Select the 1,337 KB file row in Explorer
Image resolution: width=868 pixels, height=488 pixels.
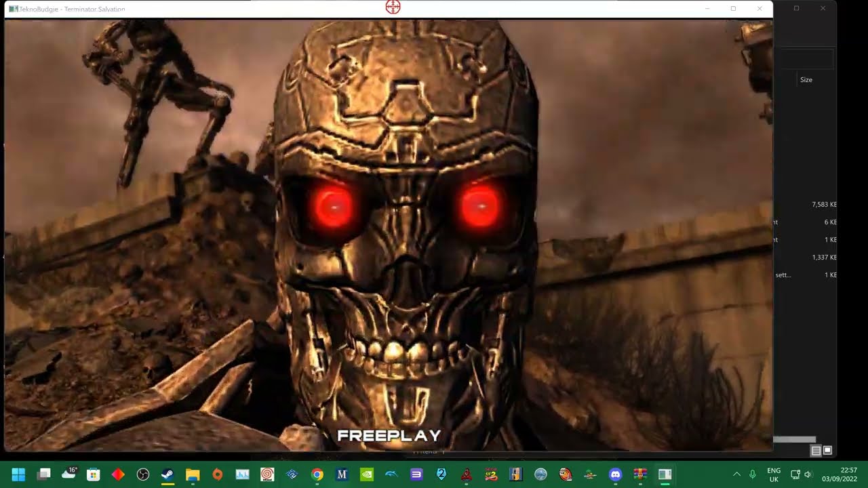(x=806, y=258)
